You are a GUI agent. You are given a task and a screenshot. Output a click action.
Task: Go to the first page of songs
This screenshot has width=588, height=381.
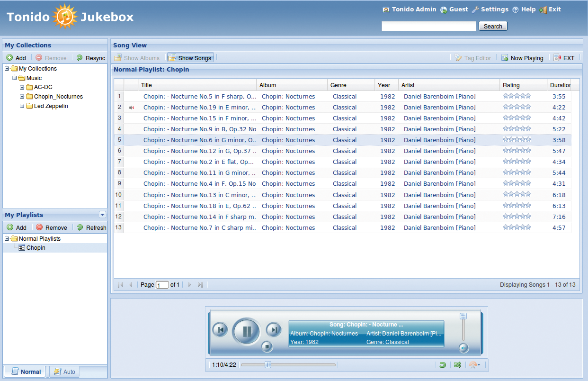120,285
